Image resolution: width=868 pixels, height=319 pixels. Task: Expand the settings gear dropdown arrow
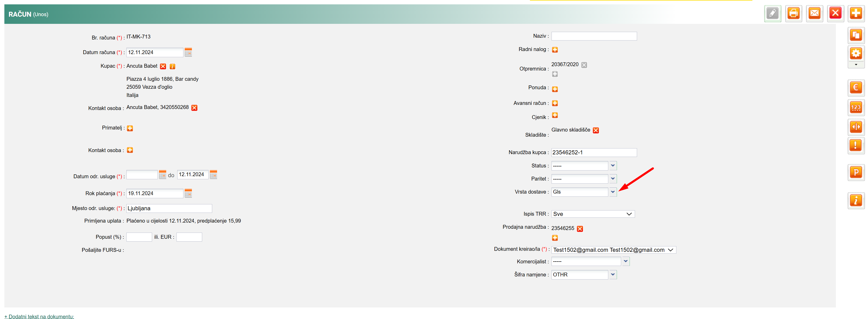855,65
